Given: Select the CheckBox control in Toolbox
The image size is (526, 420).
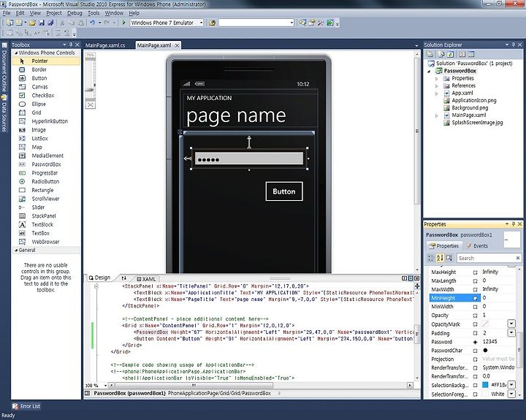Looking at the screenshot, I should tap(46, 95).
